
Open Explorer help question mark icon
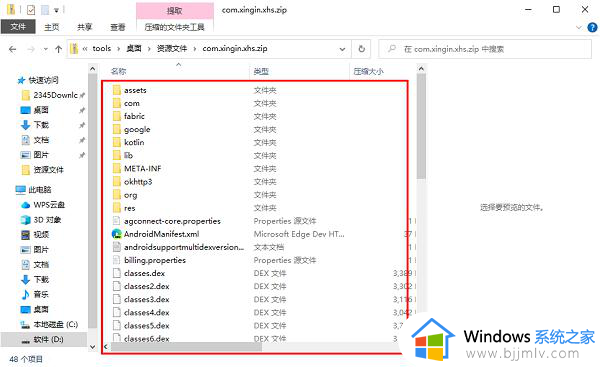[x=592, y=28]
